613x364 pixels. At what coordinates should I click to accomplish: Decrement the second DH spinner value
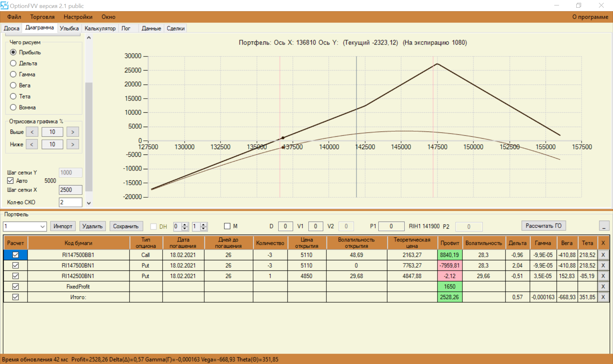point(203,228)
